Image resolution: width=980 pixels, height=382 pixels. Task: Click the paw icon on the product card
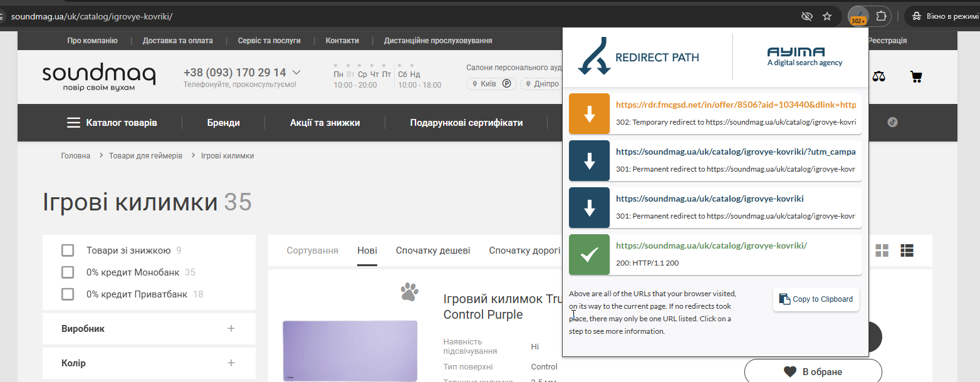[x=409, y=292]
